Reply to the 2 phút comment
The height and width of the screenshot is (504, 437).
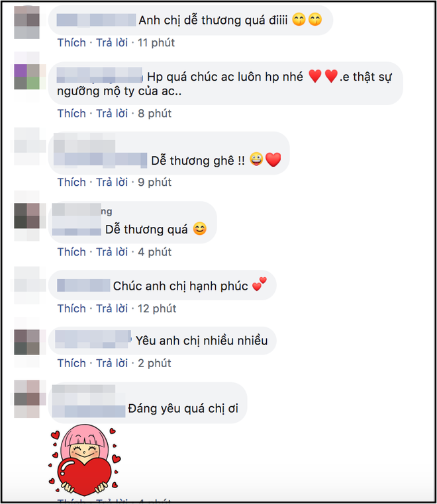click(112, 363)
